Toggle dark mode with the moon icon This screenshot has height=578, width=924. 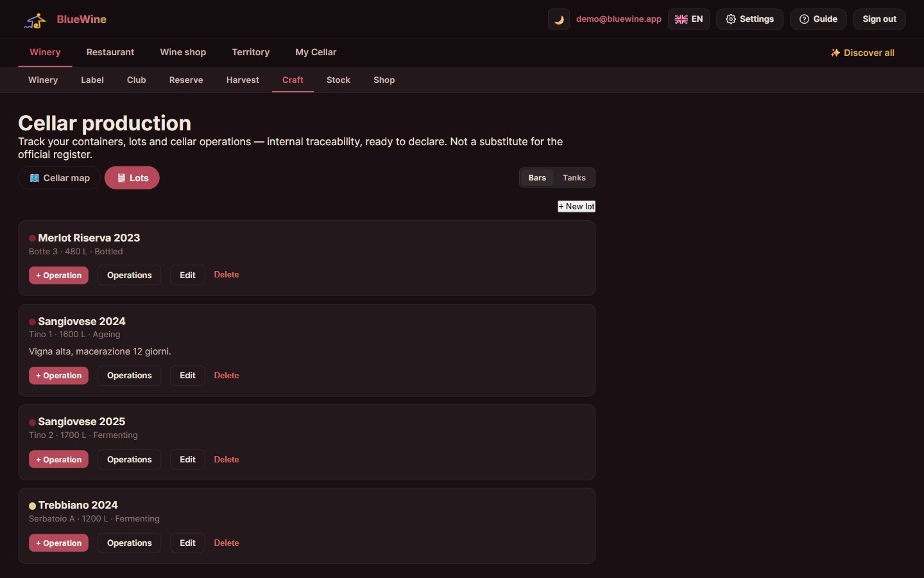point(559,19)
